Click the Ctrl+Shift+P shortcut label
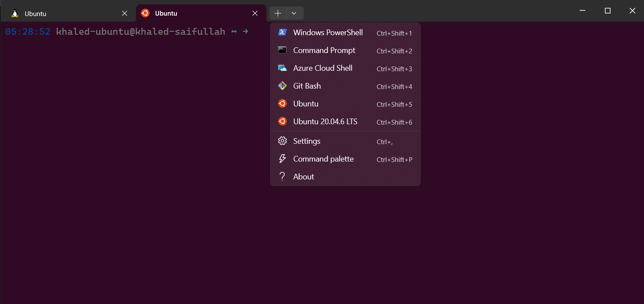Screen dimensions: 644x304 (395, 160)
